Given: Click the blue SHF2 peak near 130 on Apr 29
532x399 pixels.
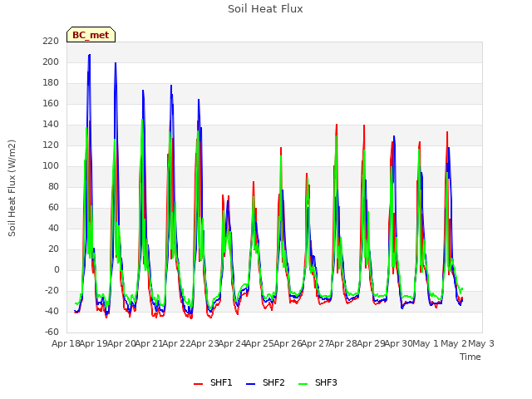Looking at the screenshot, I should (x=394, y=136).
